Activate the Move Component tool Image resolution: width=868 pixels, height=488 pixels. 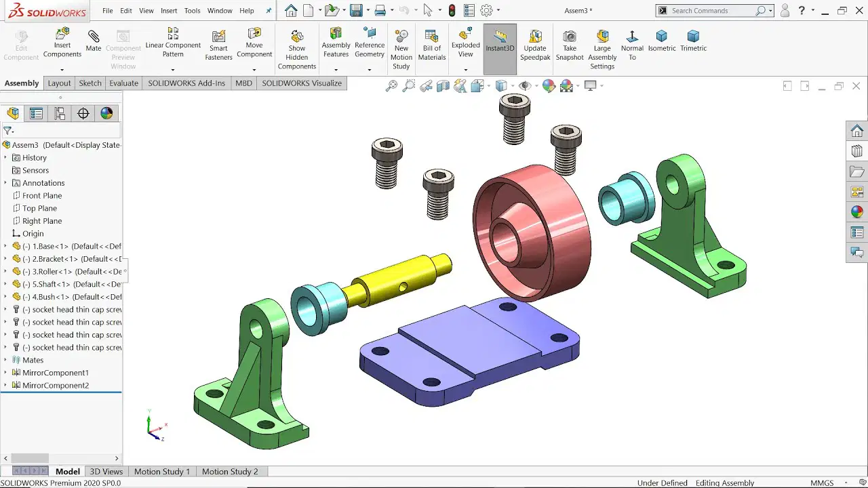click(x=254, y=42)
